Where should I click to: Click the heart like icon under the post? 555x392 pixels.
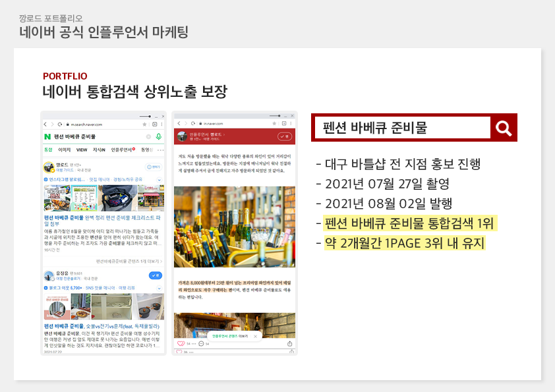[x=181, y=344]
